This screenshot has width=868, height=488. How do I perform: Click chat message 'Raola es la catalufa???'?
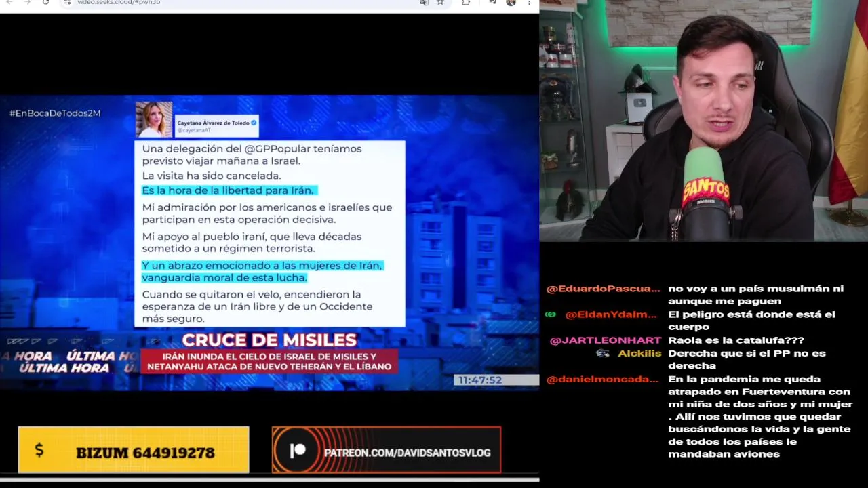click(736, 340)
